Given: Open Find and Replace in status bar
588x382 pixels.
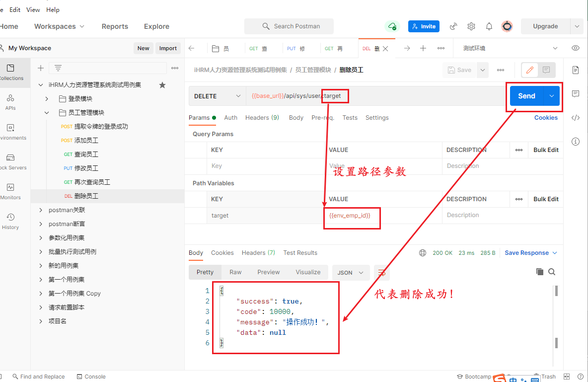Looking at the screenshot, I should [x=39, y=377].
